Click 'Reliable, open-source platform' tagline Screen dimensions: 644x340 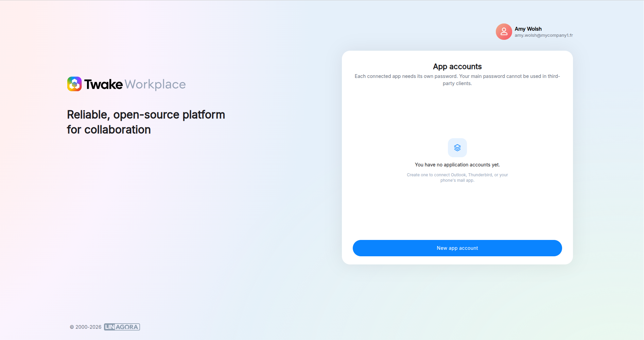[146, 122]
